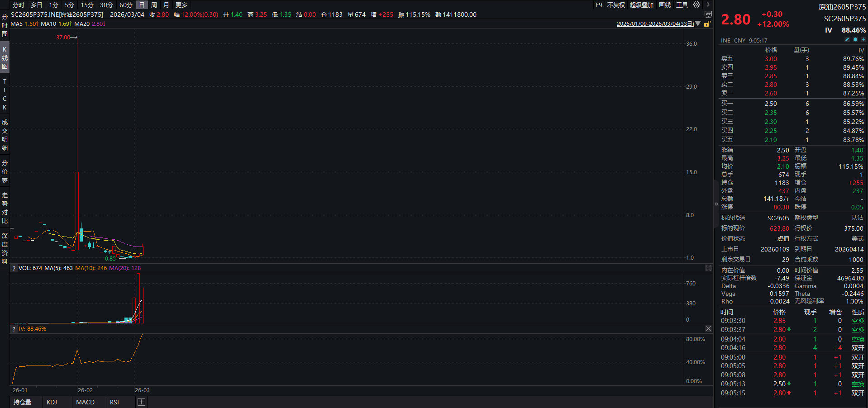Screen dimensions: 868x408
Task: Click the price alert bell icon
Action: [855, 40]
